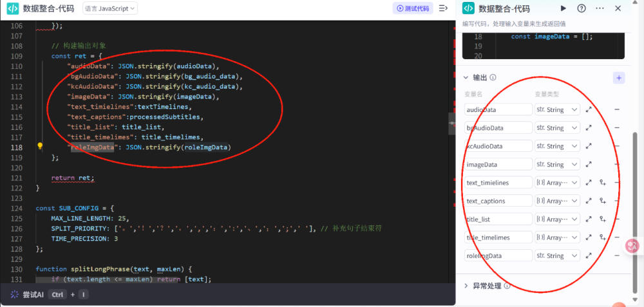Expand editor for audioData output row
Viewport: 644px width, 307px height.
click(589, 109)
